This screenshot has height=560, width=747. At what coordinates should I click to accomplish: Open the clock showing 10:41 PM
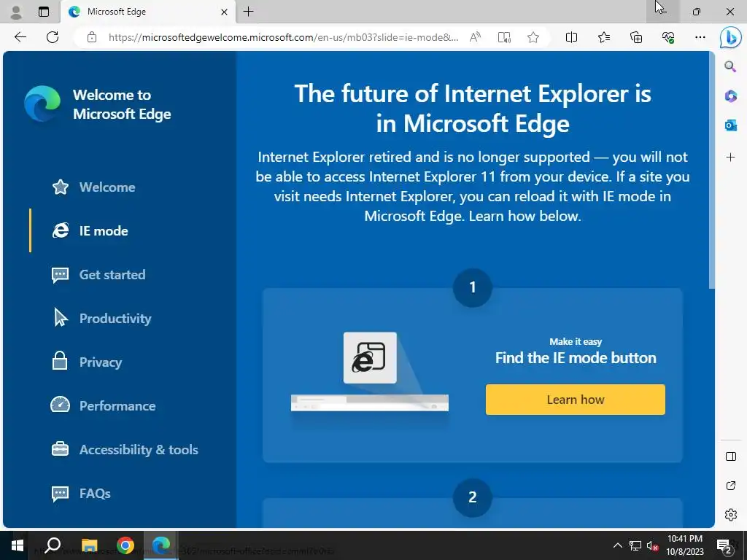(684, 545)
